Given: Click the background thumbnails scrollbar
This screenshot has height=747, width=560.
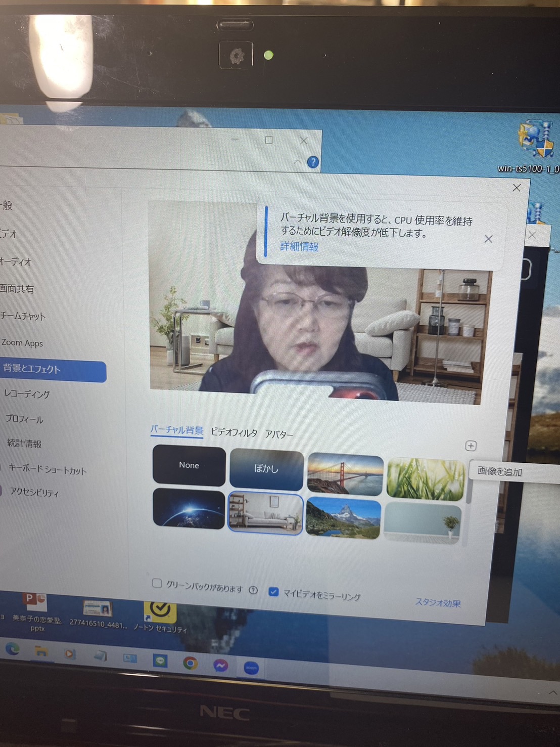Looking at the screenshot, I should pos(469,490).
